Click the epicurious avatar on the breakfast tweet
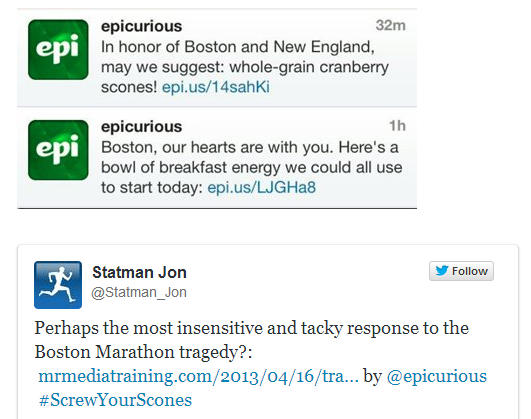Viewport: 531px width, 419px height. click(x=58, y=150)
